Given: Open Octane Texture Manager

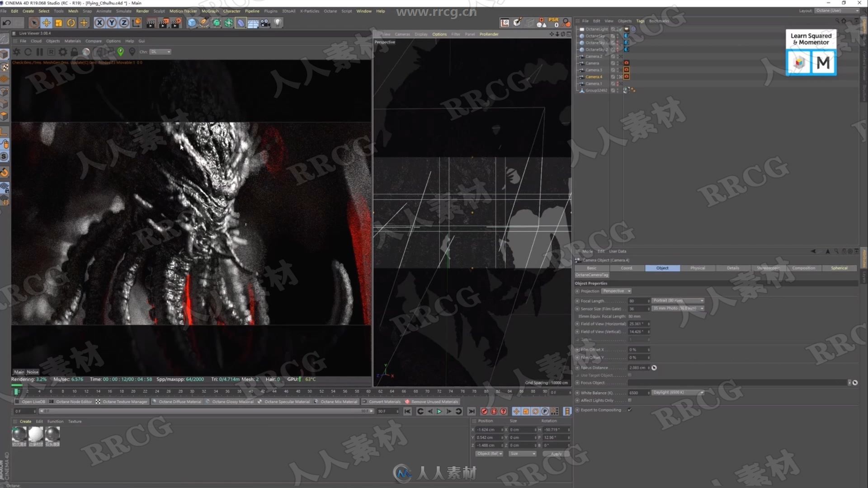Looking at the screenshot, I should click(122, 402).
